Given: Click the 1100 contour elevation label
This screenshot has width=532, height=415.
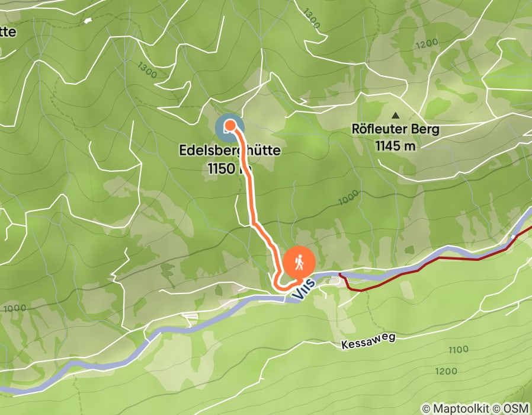Looking at the screenshot, I should pos(459,350).
